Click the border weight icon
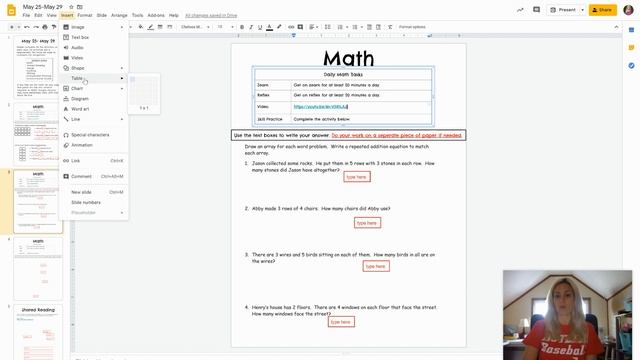 (160, 27)
